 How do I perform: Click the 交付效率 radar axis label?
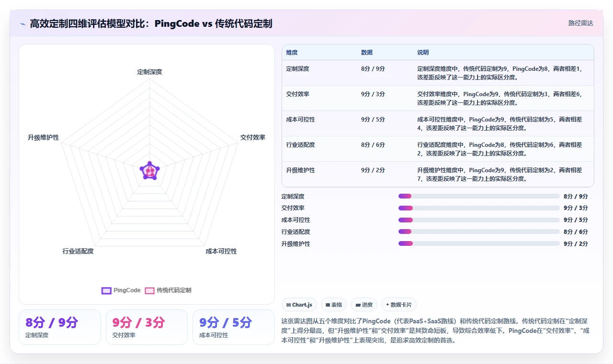pyautogui.click(x=253, y=137)
